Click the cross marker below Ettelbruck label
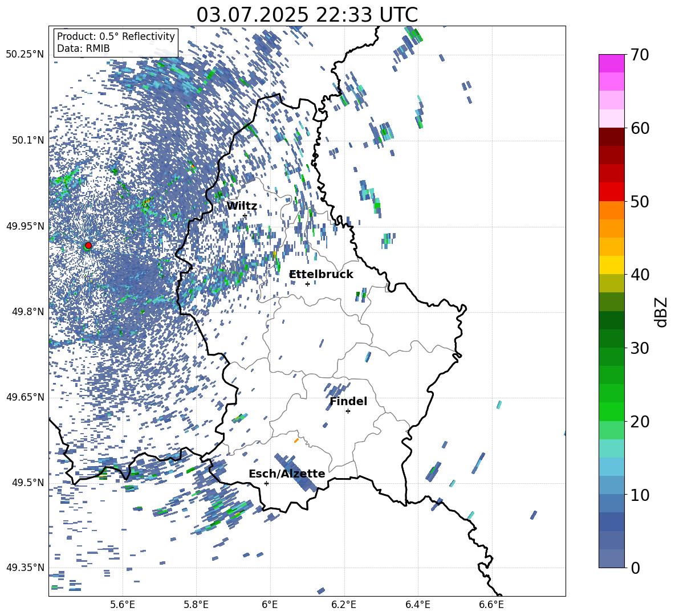The image size is (675, 616). [307, 284]
